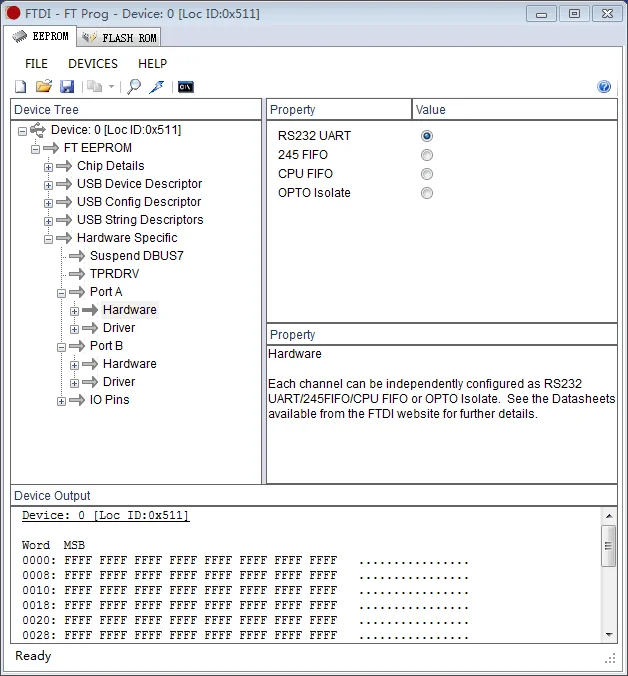This screenshot has width=628, height=676.
Task: Click the arrow icon beside Chip Details
Action: 64,166
